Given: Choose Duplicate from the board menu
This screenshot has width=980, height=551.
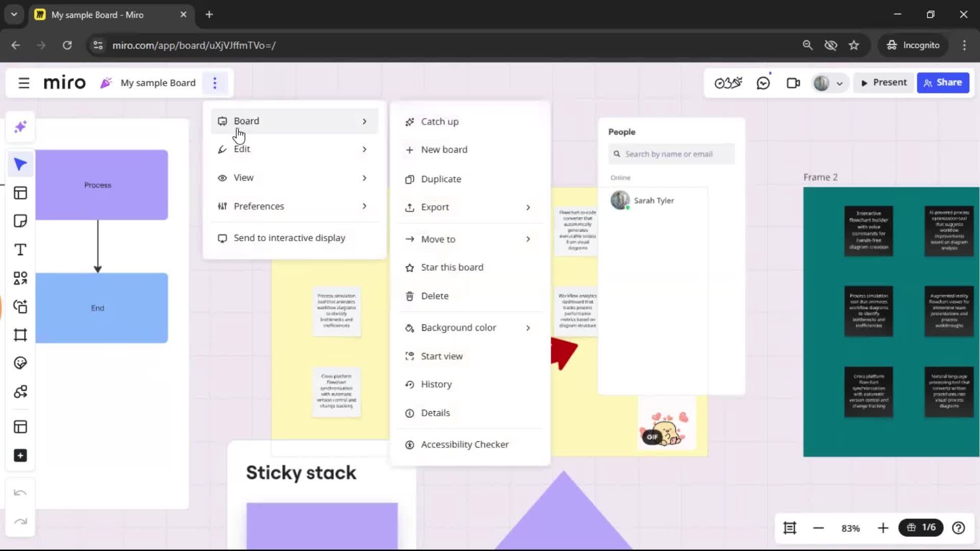Looking at the screenshot, I should [x=470, y=179].
